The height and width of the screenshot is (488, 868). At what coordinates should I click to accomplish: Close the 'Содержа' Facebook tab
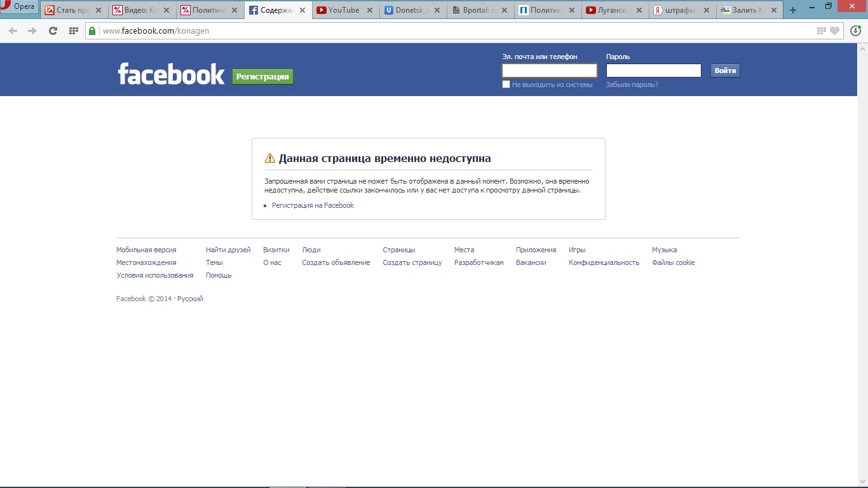[302, 10]
